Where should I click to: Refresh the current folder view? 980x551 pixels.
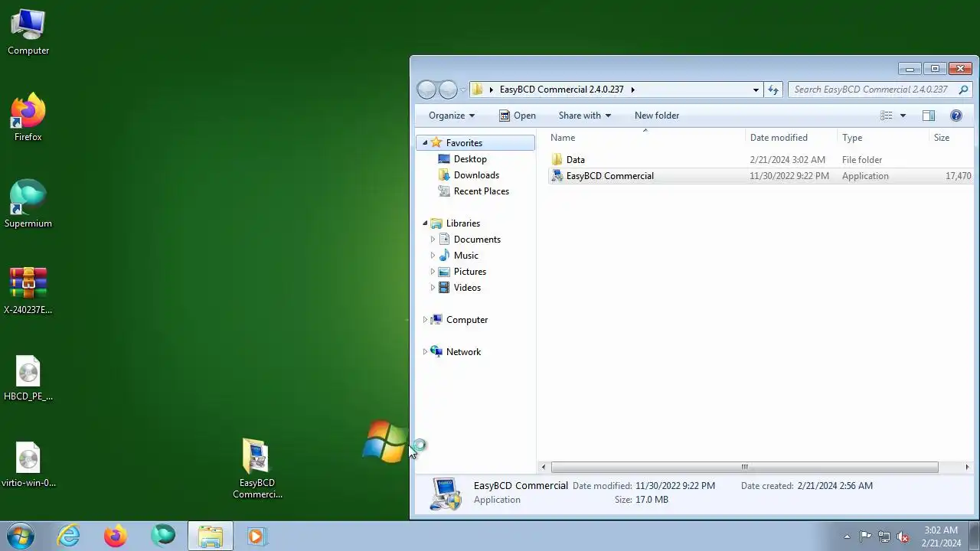click(773, 90)
